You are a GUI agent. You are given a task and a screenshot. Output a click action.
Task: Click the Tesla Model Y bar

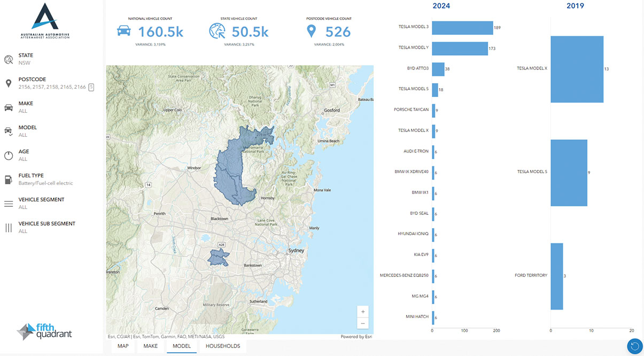(x=460, y=49)
